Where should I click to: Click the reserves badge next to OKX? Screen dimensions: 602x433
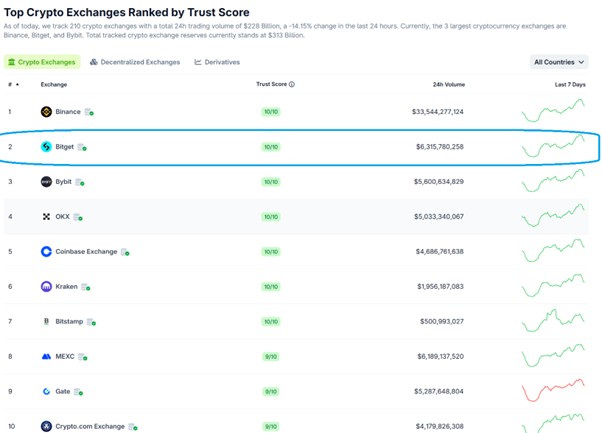point(78,217)
